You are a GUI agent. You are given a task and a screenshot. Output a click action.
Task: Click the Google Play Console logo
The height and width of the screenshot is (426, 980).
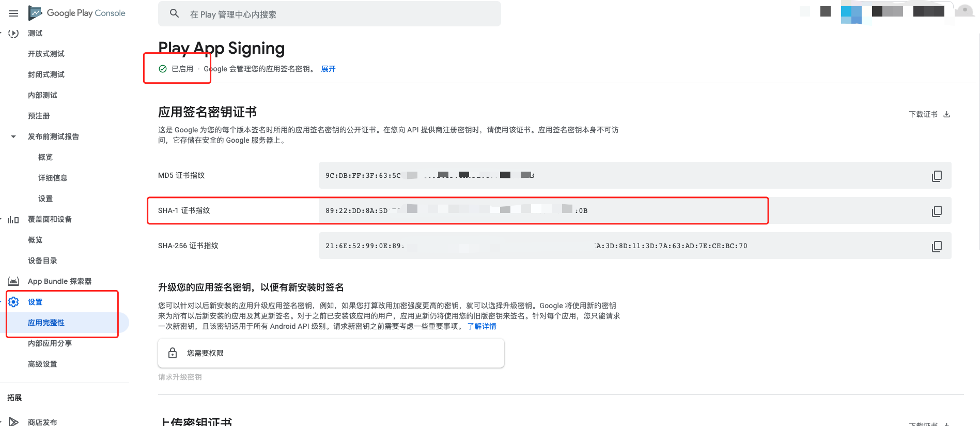[77, 13]
